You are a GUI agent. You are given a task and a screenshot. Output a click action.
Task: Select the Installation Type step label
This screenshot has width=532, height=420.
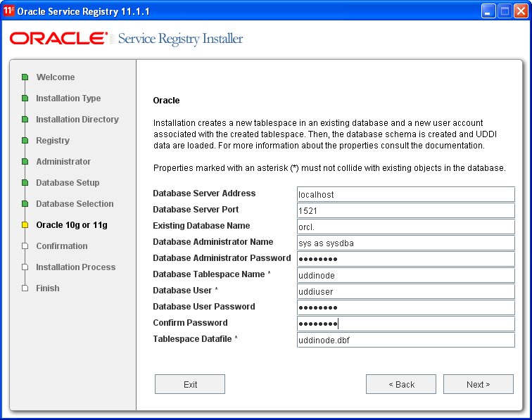(x=68, y=98)
